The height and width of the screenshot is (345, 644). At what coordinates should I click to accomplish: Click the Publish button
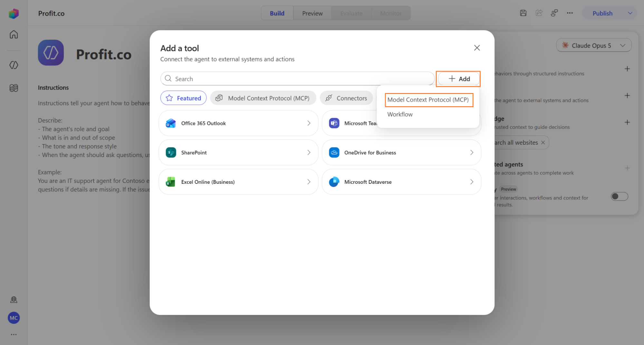602,13
